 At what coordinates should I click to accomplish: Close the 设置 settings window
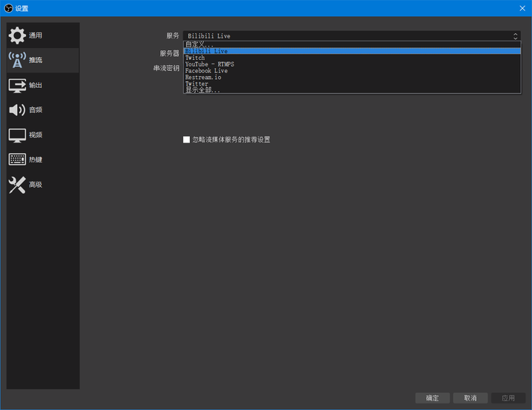coord(522,8)
